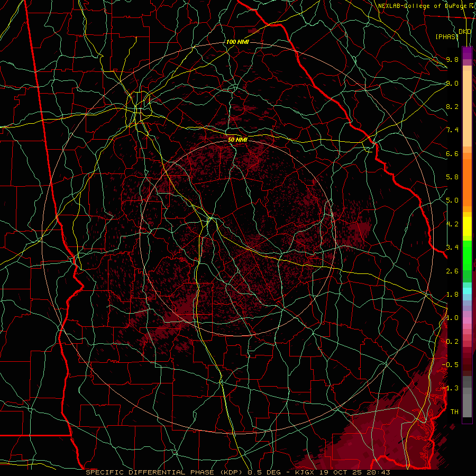Click the TH threshold label on scale

pos(454,411)
